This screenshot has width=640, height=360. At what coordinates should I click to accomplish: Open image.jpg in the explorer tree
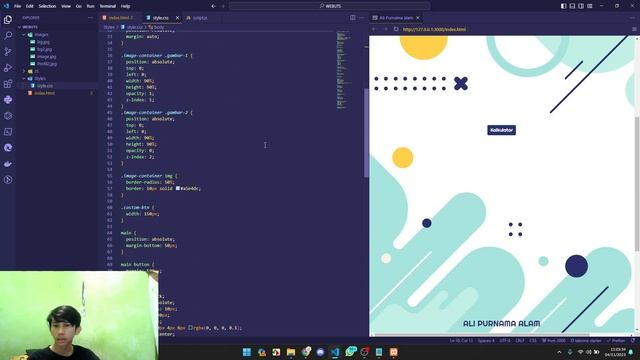[x=57, y=56]
